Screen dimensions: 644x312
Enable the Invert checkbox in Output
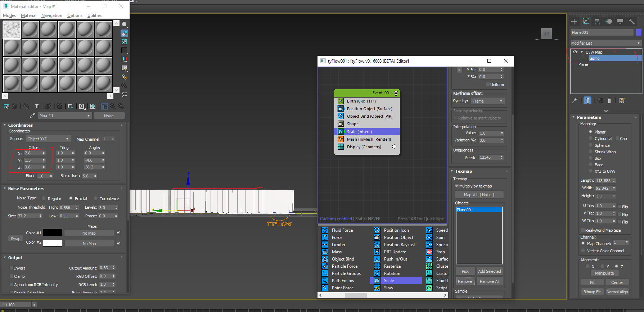point(12,268)
